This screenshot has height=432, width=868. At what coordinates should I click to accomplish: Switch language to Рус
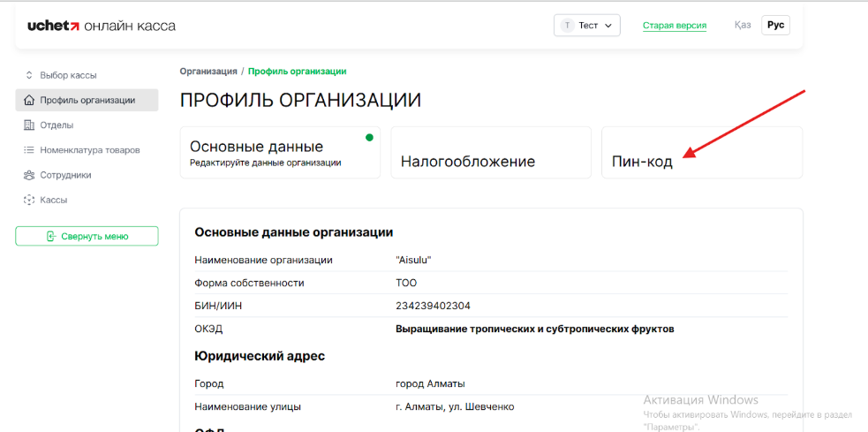pos(775,26)
